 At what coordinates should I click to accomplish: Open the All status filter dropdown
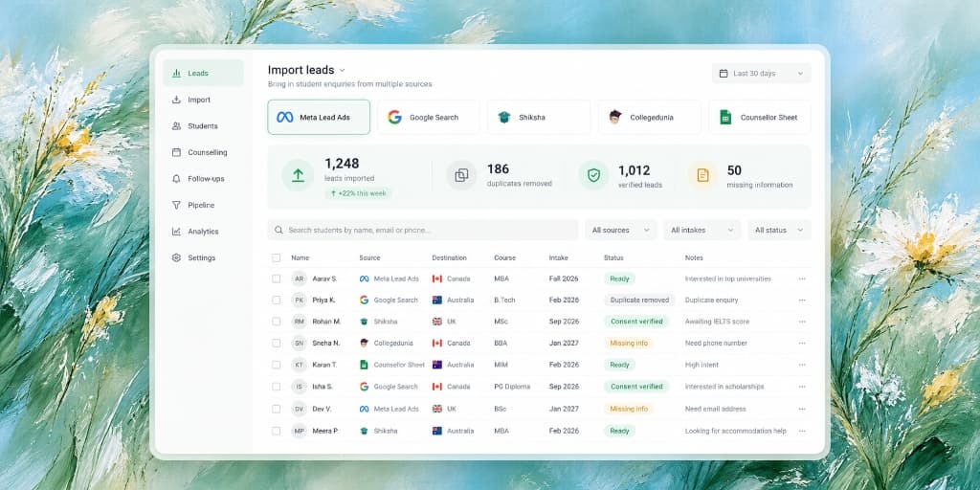pos(779,230)
